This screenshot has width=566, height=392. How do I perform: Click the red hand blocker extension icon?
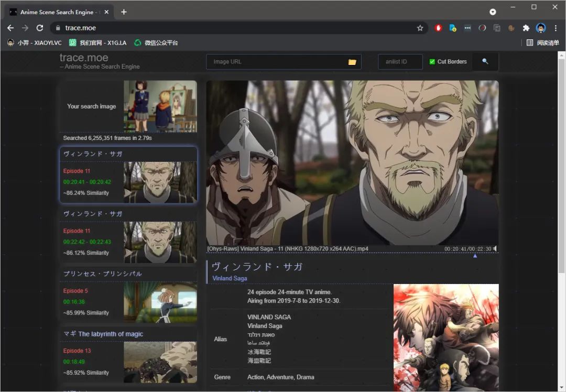[439, 28]
